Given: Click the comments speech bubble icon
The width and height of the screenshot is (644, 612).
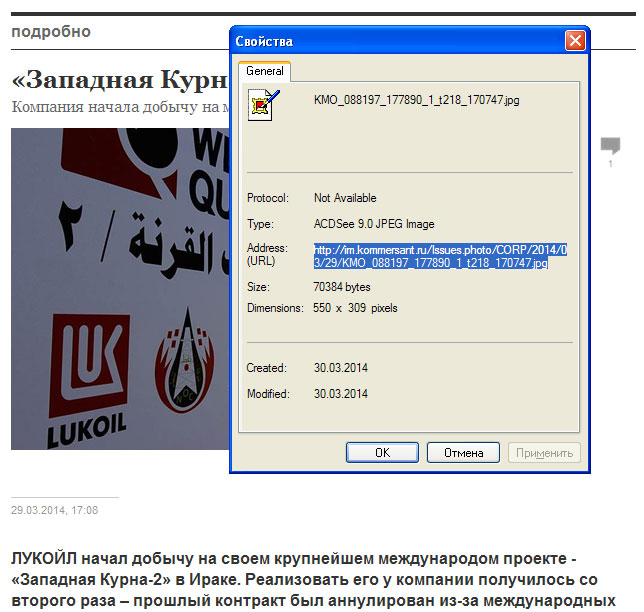Looking at the screenshot, I should (x=610, y=145).
